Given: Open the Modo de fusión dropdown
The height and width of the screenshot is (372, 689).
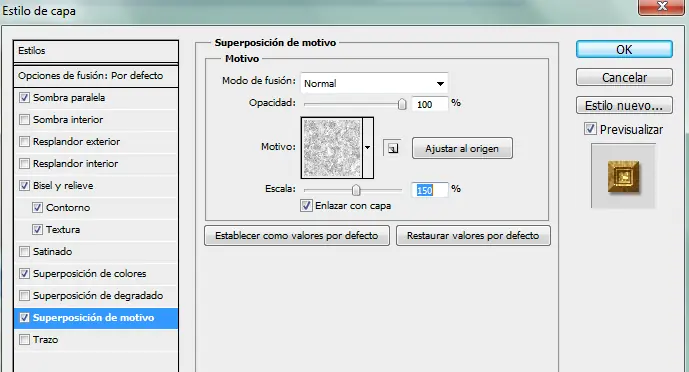Looking at the screenshot, I should pyautogui.click(x=374, y=83).
